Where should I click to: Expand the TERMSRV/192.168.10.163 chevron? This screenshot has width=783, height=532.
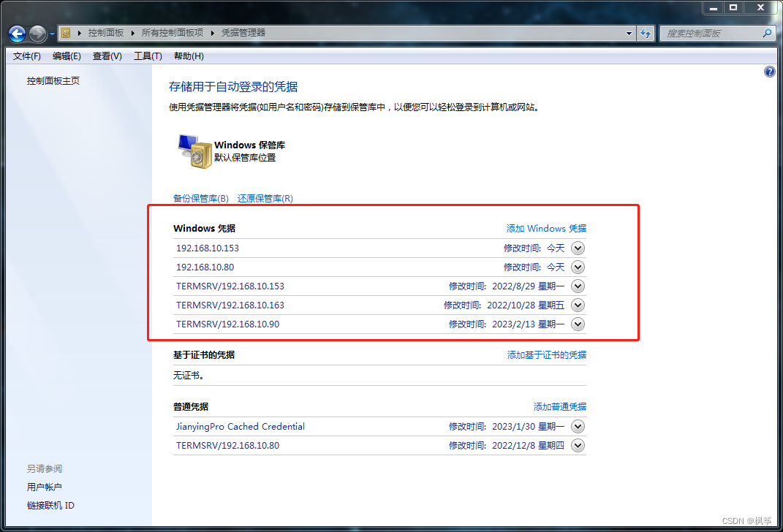(x=578, y=305)
